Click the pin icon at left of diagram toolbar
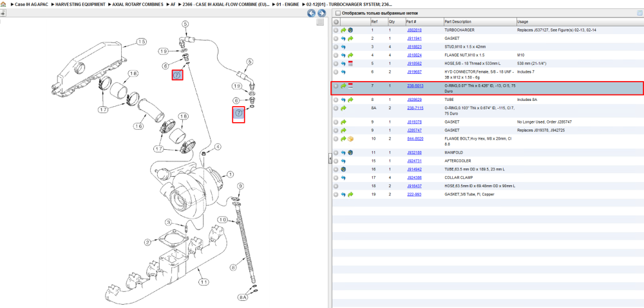The height and width of the screenshot is (308, 644). coord(3,13)
